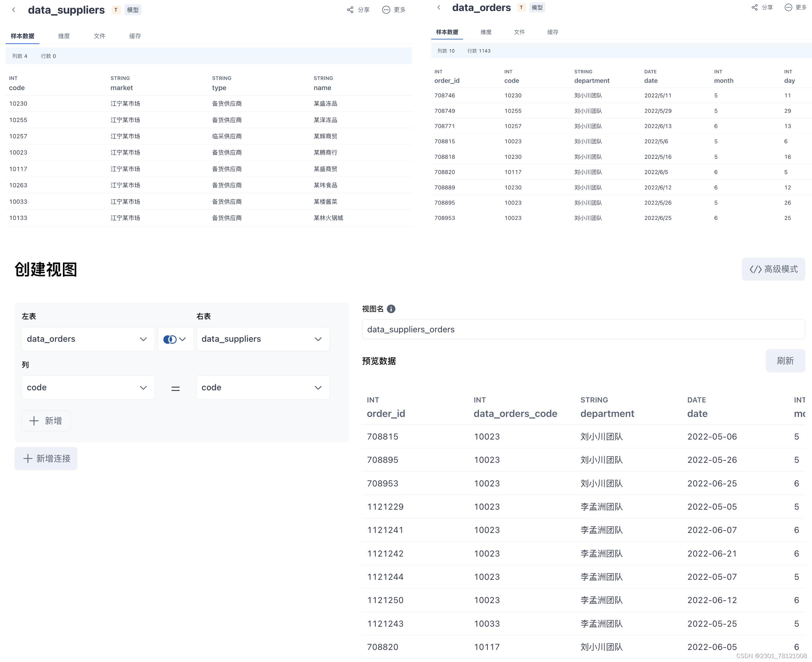Click the T badge next to data_suppliers
This screenshot has width=812, height=662.
click(x=116, y=10)
